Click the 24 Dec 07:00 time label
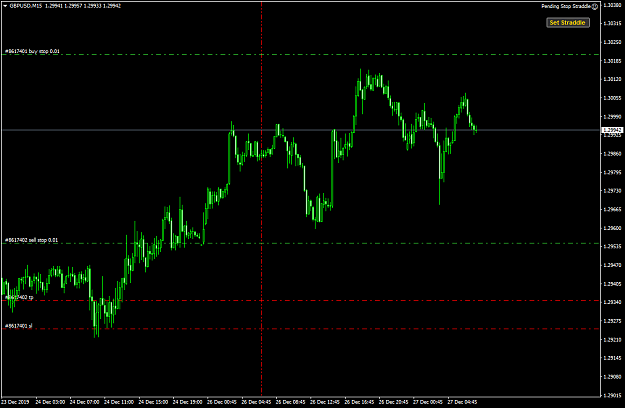Image resolution: width=625 pixels, height=408 pixels. pyautogui.click(x=84, y=402)
